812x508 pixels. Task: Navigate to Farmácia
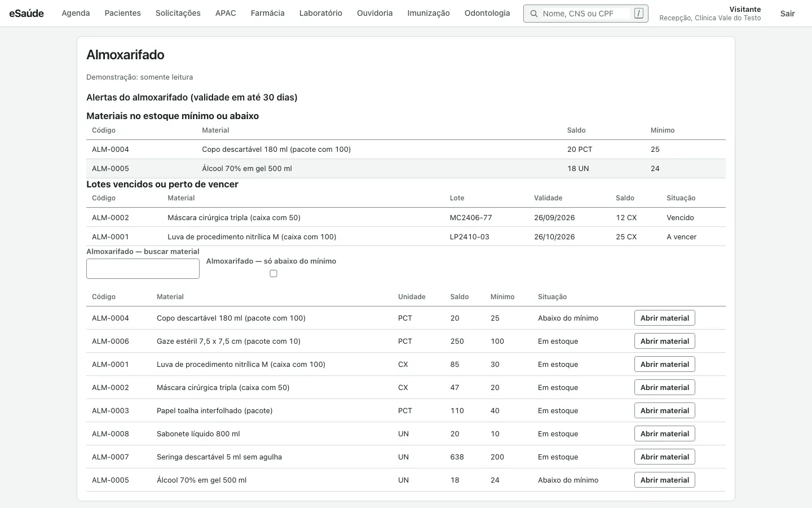pyautogui.click(x=267, y=13)
